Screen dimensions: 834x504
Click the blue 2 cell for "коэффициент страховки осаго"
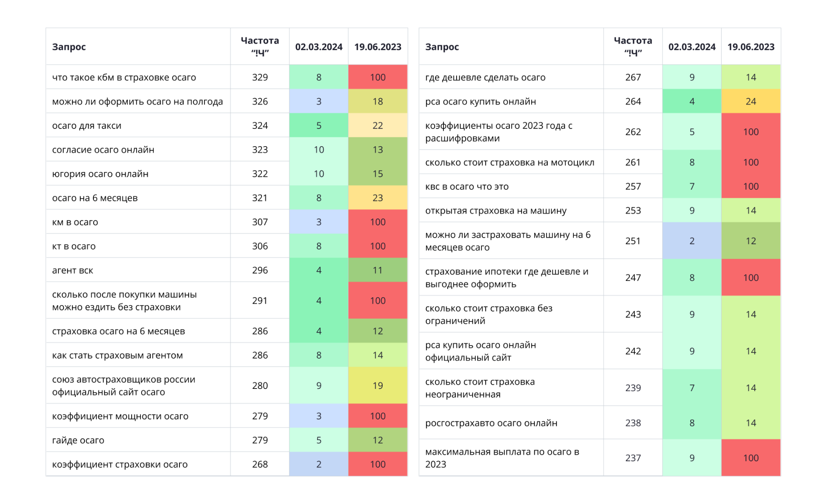pyautogui.click(x=319, y=465)
